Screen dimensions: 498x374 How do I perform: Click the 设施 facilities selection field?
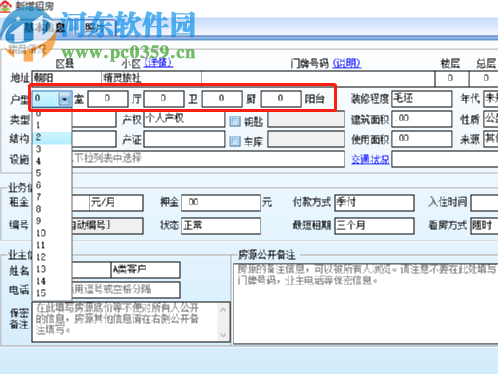(208, 159)
